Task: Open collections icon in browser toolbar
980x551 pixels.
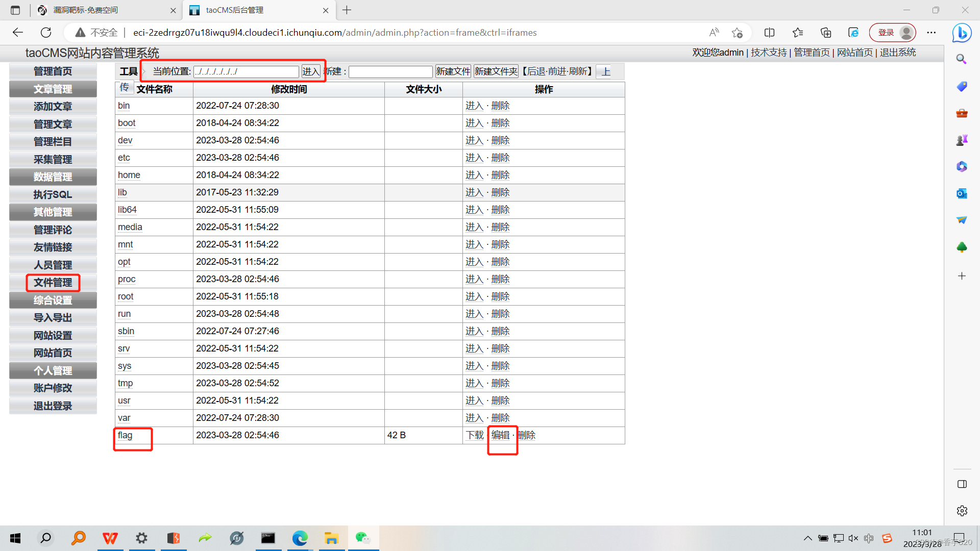Action: (826, 32)
